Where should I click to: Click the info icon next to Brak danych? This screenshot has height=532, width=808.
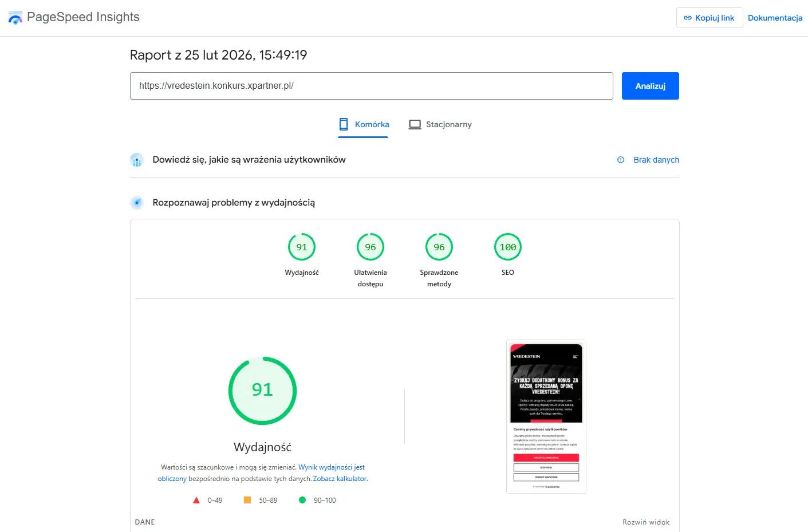point(620,160)
